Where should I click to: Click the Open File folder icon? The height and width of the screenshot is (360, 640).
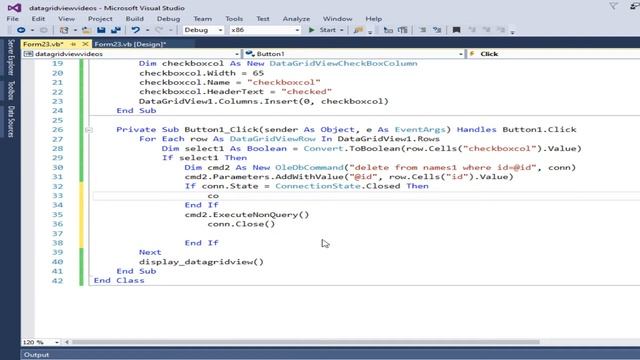pos(87,30)
